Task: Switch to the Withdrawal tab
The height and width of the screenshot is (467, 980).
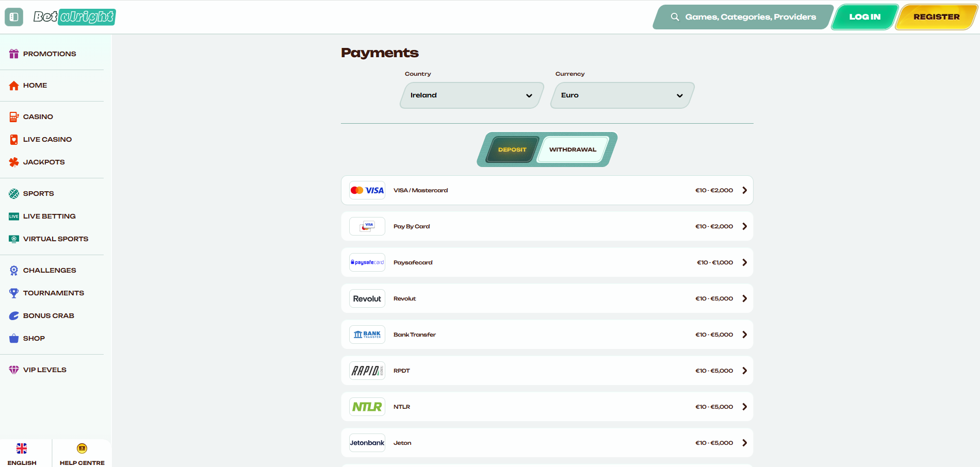Action: (x=573, y=149)
